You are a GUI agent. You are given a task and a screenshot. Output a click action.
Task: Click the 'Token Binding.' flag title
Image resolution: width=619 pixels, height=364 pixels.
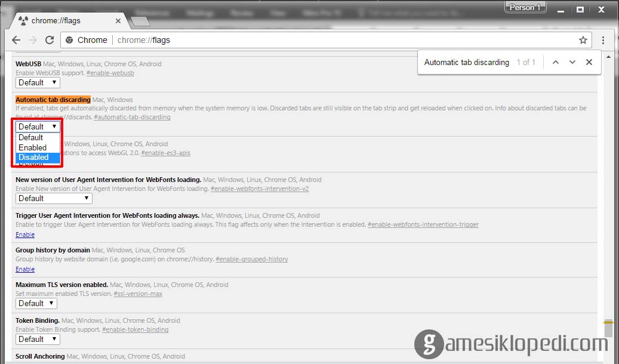click(38, 320)
